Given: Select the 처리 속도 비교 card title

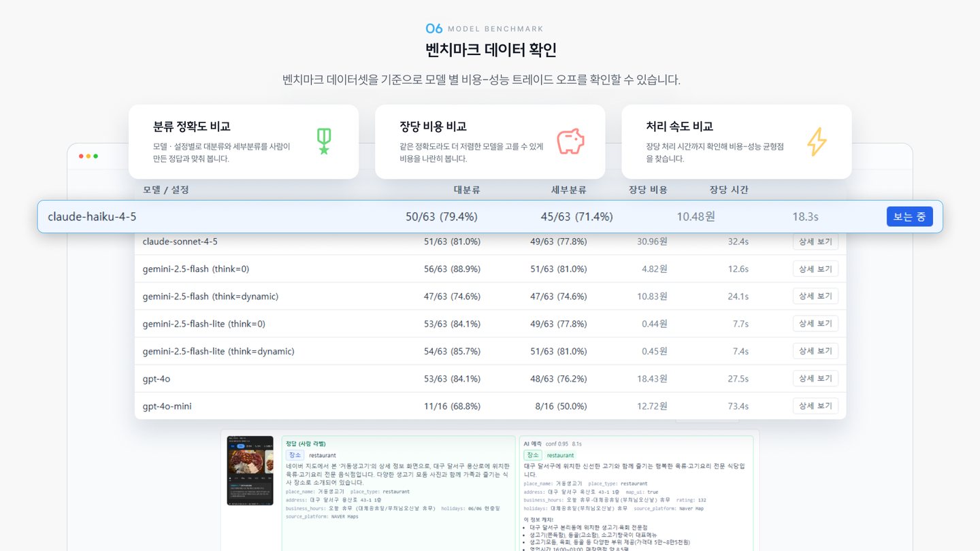Looking at the screenshot, I should click(x=679, y=127).
